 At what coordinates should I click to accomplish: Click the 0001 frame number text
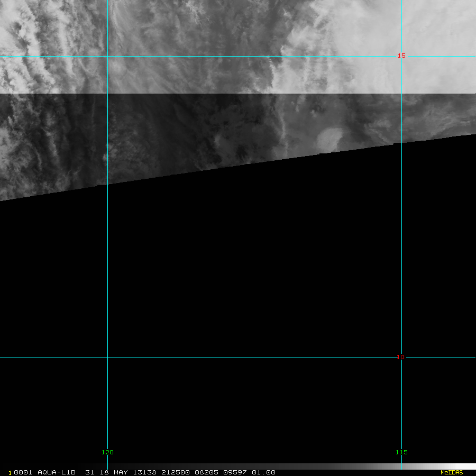[23, 472]
